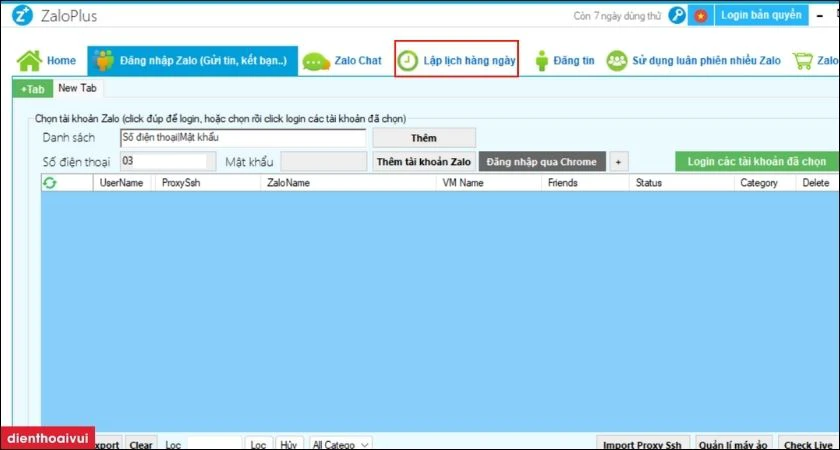The image size is (840, 450).
Task: Open Đăng nhập Zalo (Gửi tin, kết bạn..) tab
Action: coord(193,61)
